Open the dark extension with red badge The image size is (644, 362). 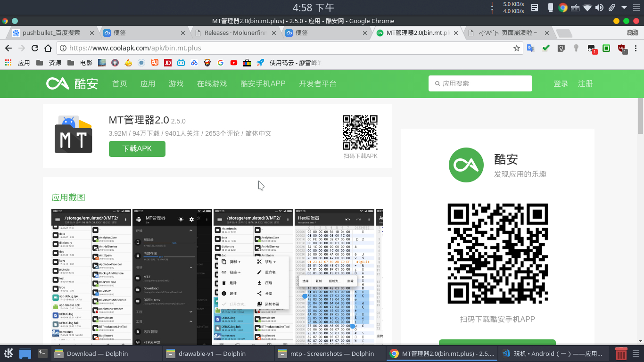[592, 48]
